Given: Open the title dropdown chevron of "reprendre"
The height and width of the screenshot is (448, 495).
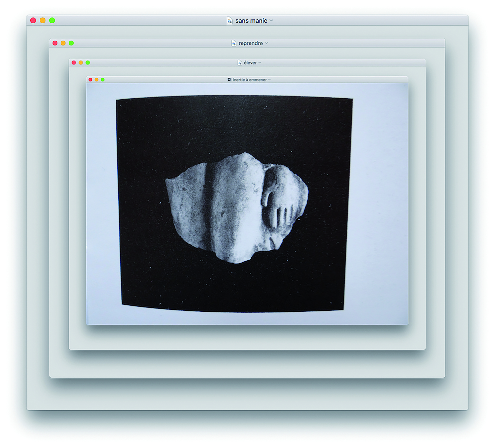Looking at the screenshot, I should pos(266,43).
